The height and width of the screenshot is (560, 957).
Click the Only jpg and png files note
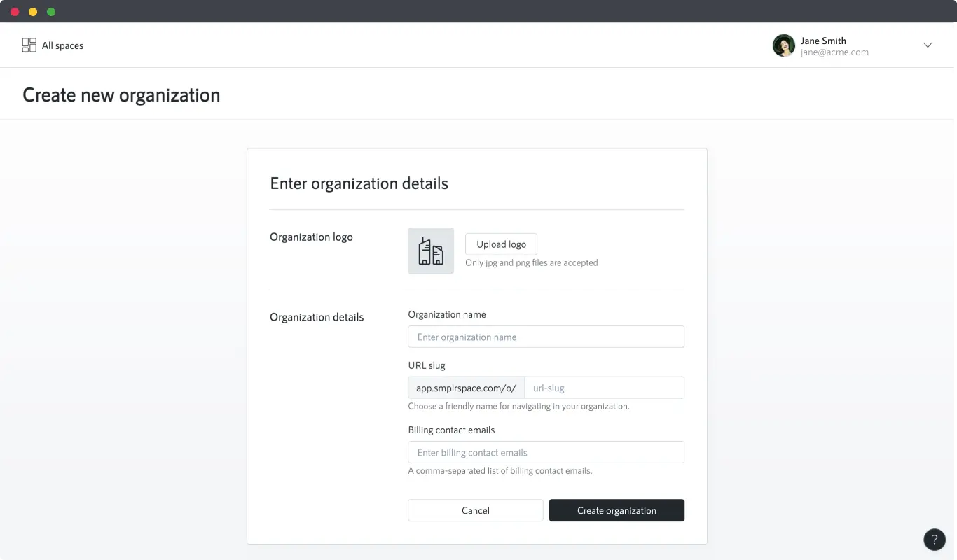point(532,263)
